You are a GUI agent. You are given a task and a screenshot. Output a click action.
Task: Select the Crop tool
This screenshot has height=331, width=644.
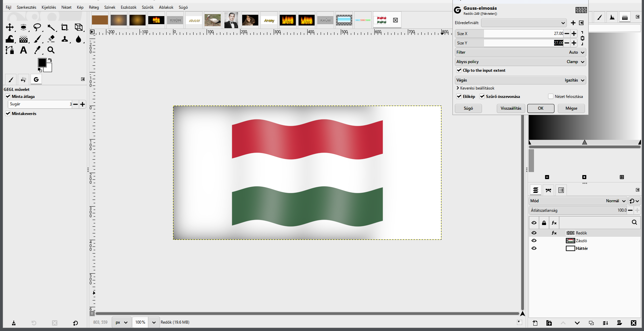pyautogui.click(x=65, y=27)
